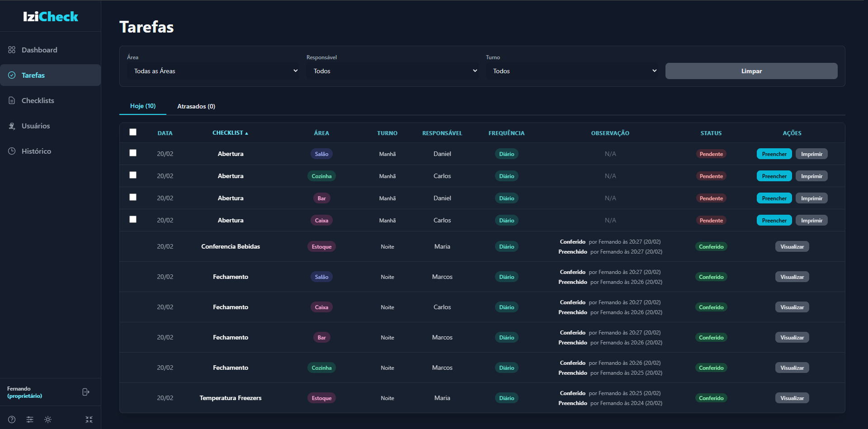The height and width of the screenshot is (429, 868).
Task: Select the checkbox for Abertura Caixa row
Action: click(133, 219)
